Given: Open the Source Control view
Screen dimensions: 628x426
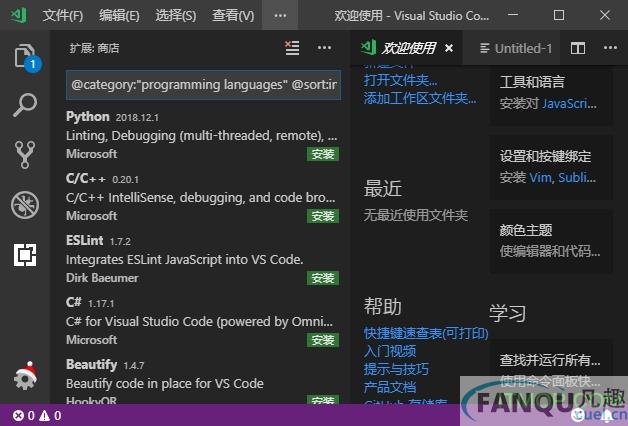Looking at the screenshot, I should 25,155.
